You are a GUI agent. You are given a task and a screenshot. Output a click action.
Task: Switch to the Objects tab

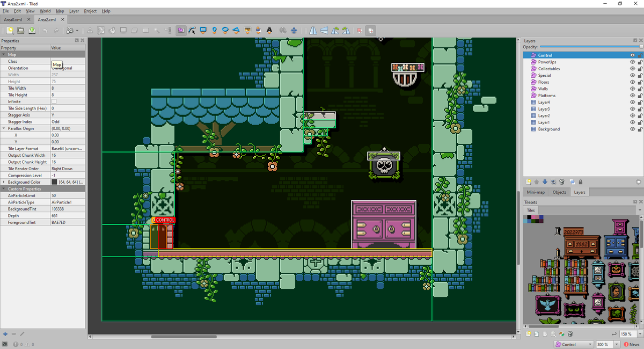pos(559,192)
